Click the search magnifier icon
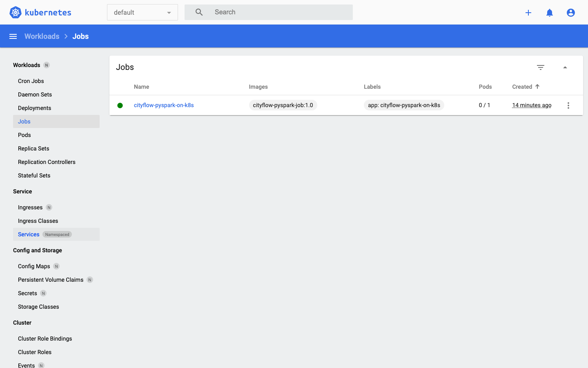 click(x=199, y=12)
